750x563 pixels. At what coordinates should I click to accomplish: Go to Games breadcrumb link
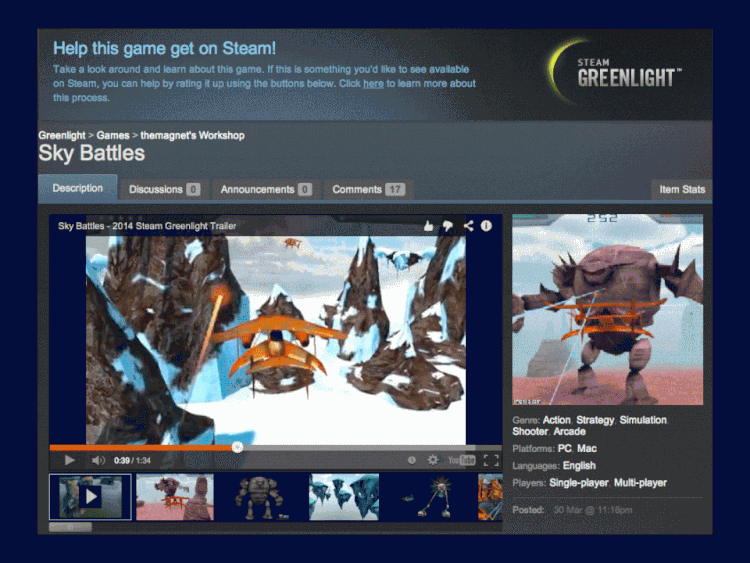coord(113,135)
